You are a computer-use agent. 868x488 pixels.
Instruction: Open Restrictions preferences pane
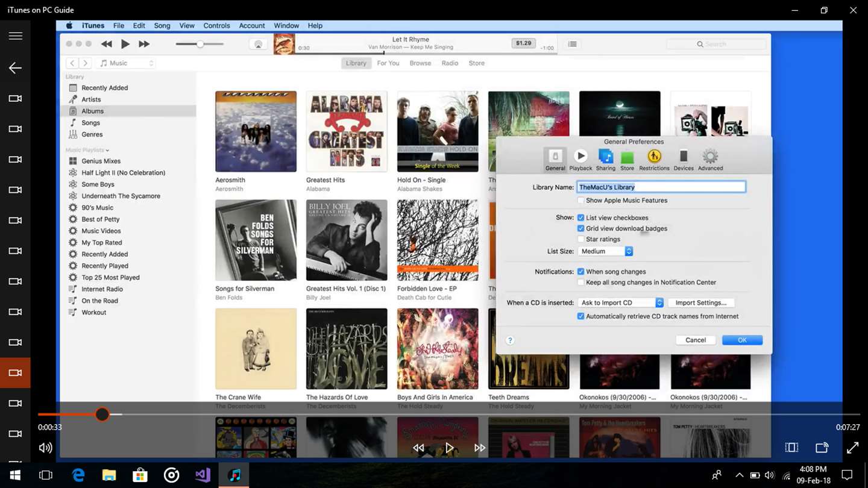click(x=654, y=160)
